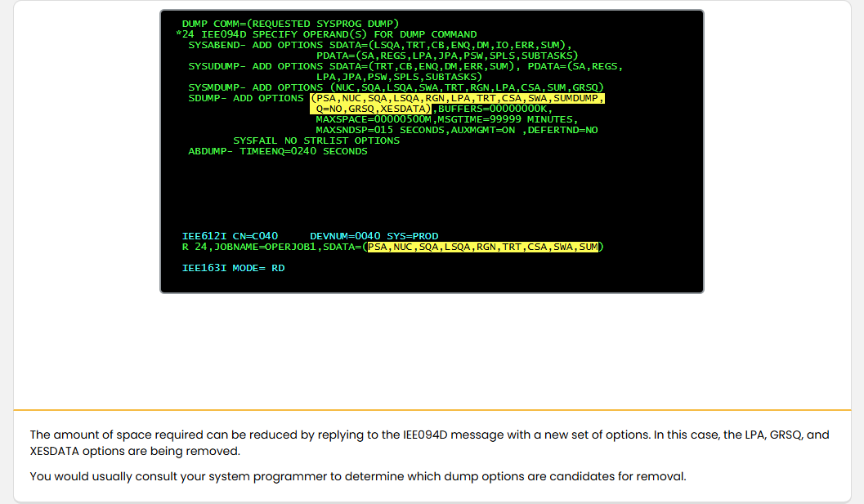Image resolution: width=864 pixels, height=504 pixels.
Task: Click IEE163I MODE= RD message
Action: point(233,268)
